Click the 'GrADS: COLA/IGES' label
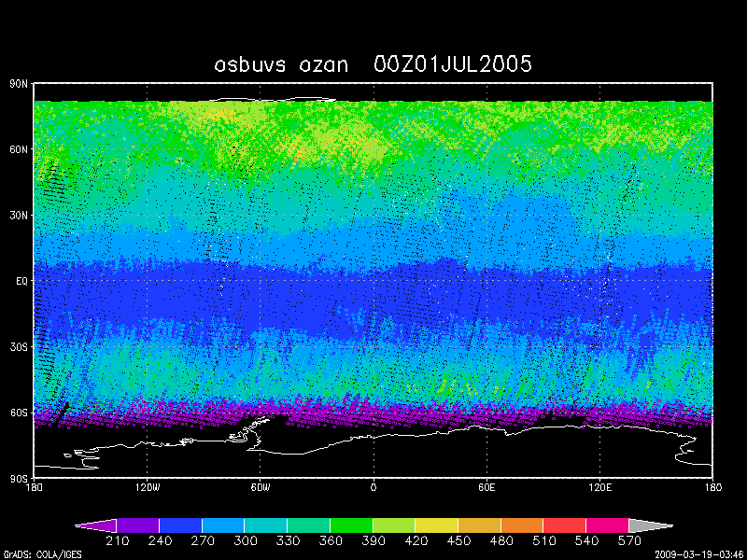This screenshot has width=747, height=560. 35,553
